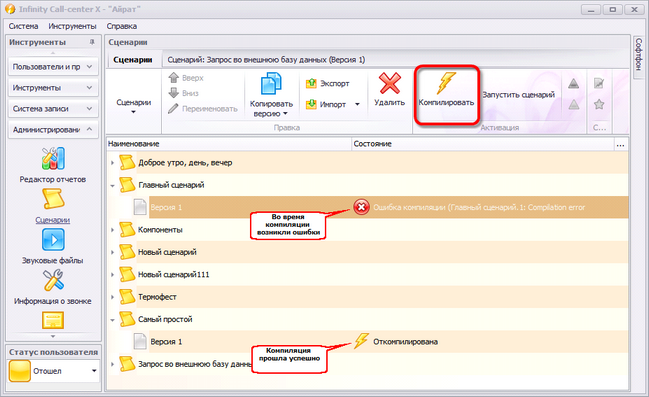Image resolution: width=649 pixels, height=397 pixels.
Task: Click the upper gray triangle activation icon
Action: (574, 84)
